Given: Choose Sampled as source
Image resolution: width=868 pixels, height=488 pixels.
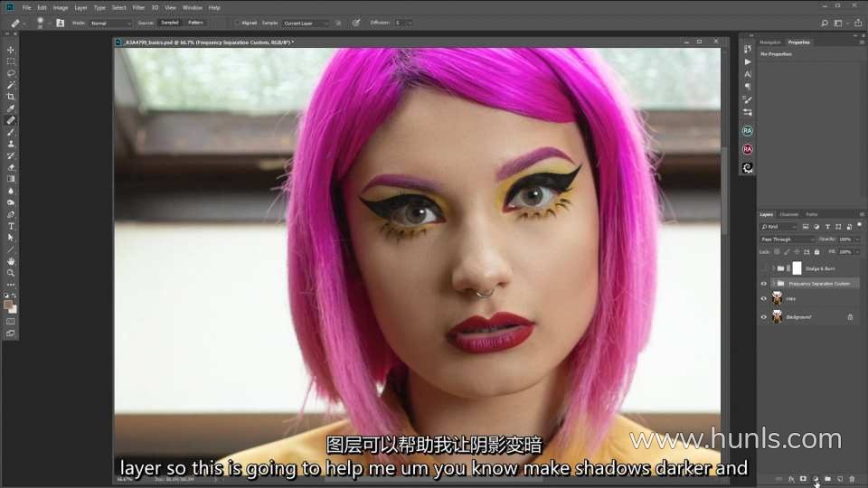Looking at the screenshot, I should coord(170,23).
